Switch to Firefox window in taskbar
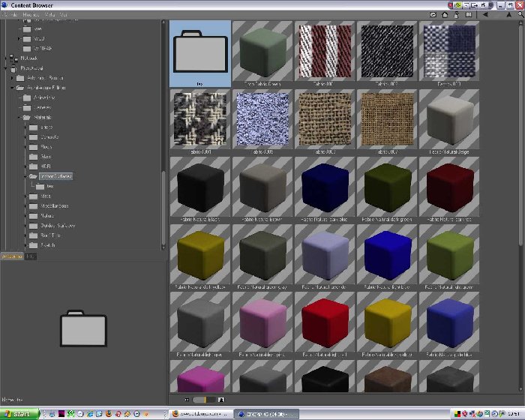The height and width of the screenshot is (420, 525). [x=200, y=414]
